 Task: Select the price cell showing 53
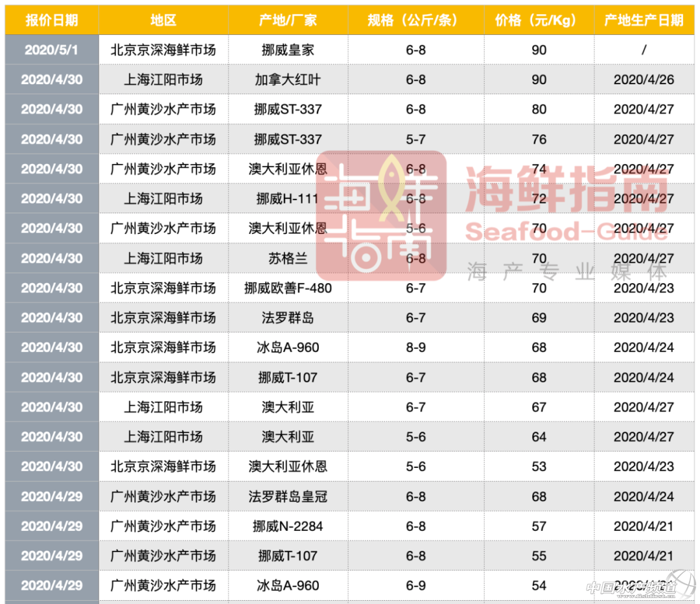539,467
